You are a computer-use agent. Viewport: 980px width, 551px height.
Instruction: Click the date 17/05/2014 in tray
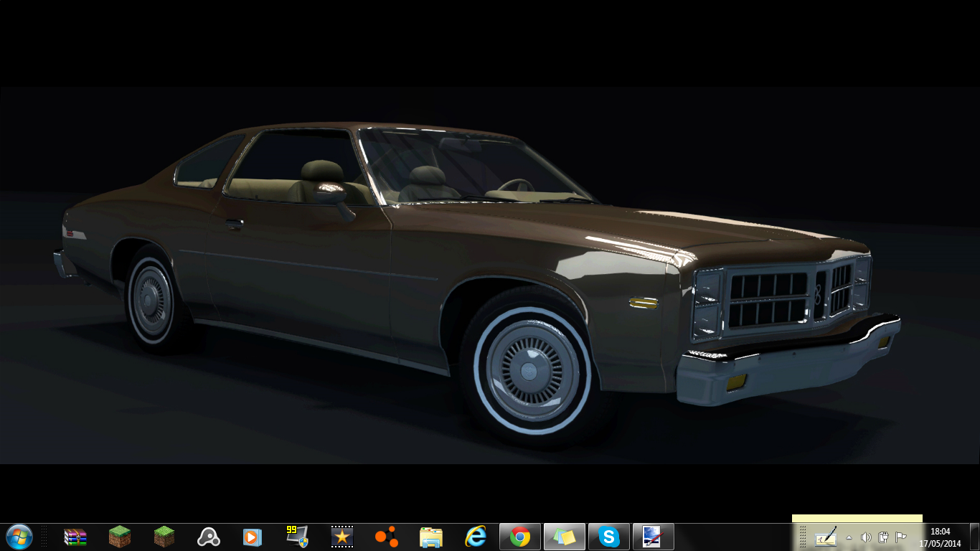pos(940,543)
